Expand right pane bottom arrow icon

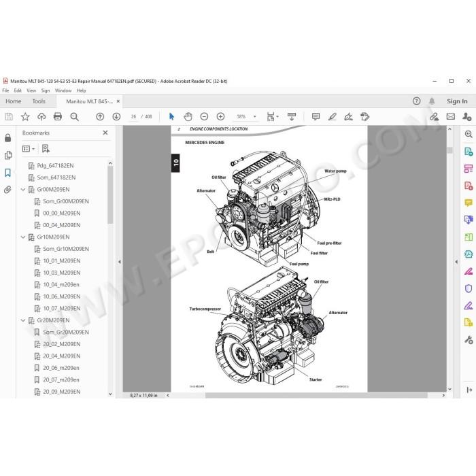469,390
